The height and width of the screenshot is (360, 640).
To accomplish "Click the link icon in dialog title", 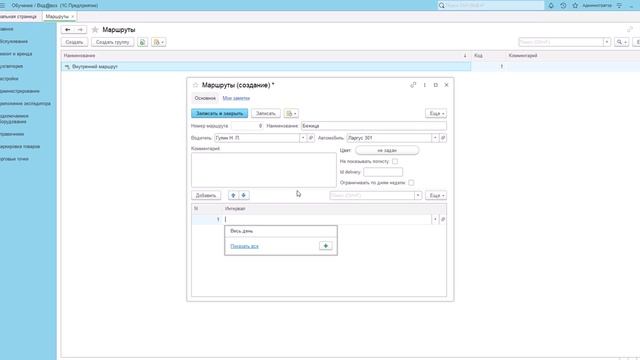I will pos(413,85).
